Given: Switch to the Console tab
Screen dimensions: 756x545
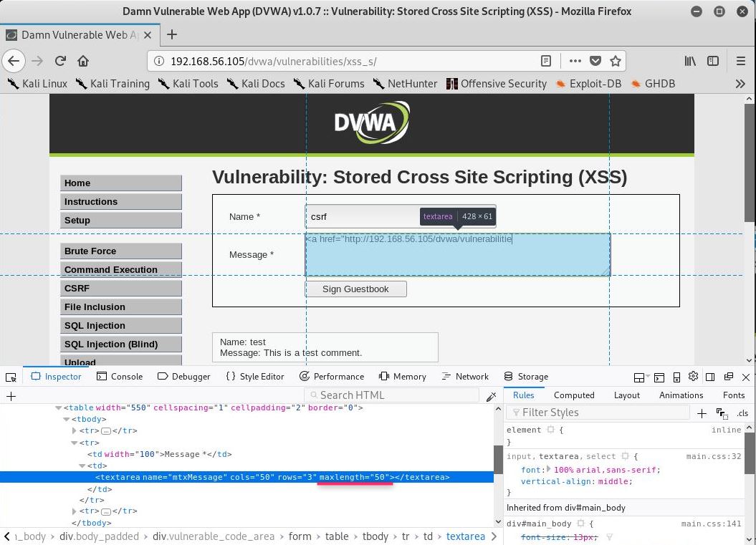Looking at the screenshot, I should pyautogui.click(x=120, y=377).
